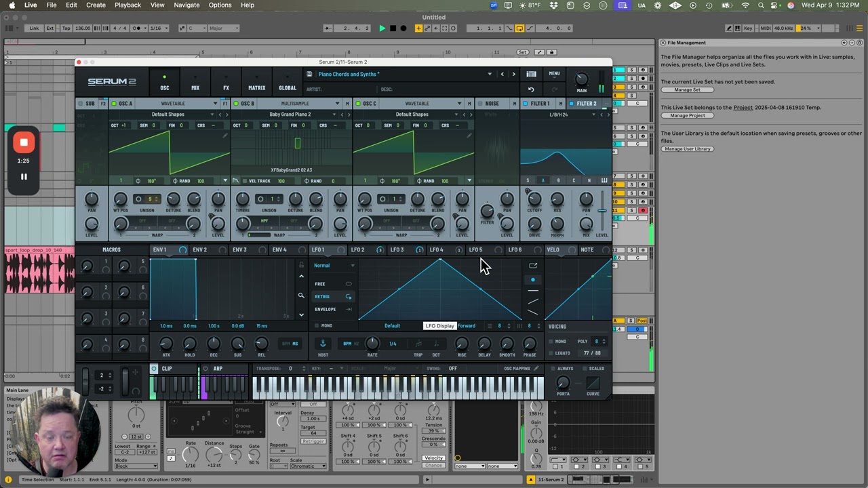Toggle FILTER 1 on or off

tap(526, 104)
